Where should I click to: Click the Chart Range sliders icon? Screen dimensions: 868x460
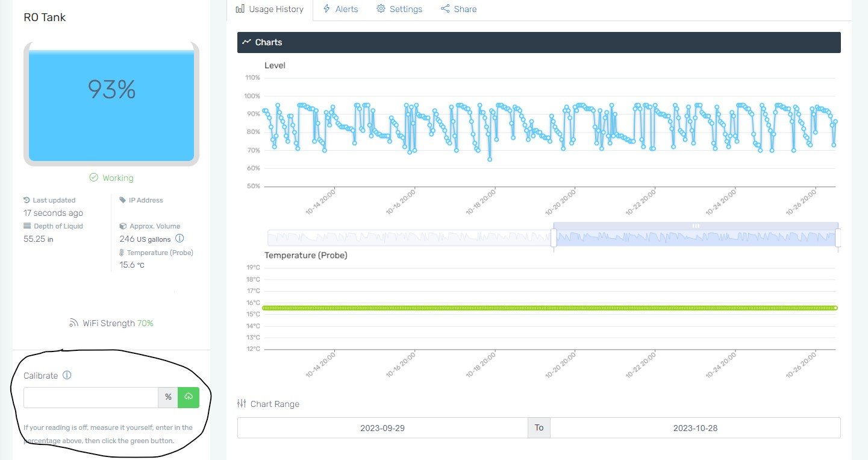point(242,403)
